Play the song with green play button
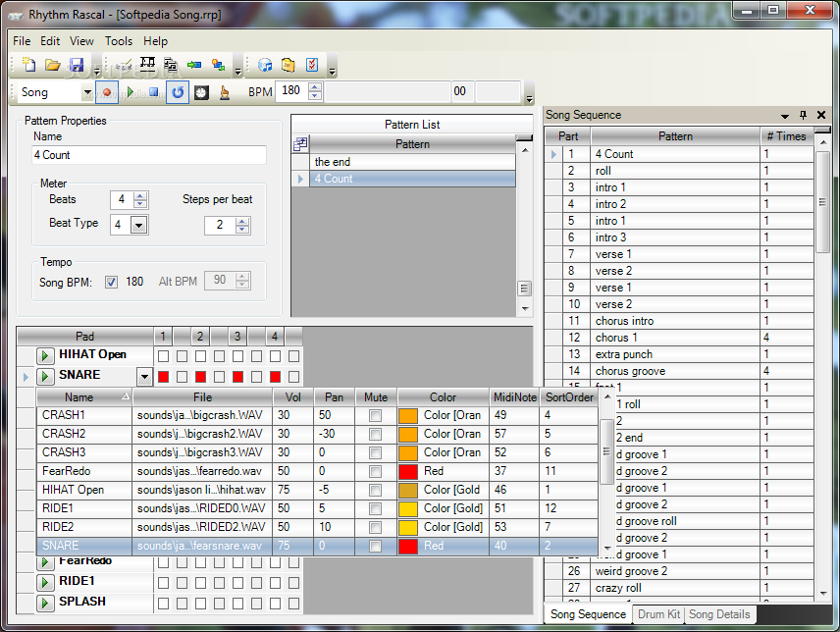840x632 pixels. click(x=131, y=92)
